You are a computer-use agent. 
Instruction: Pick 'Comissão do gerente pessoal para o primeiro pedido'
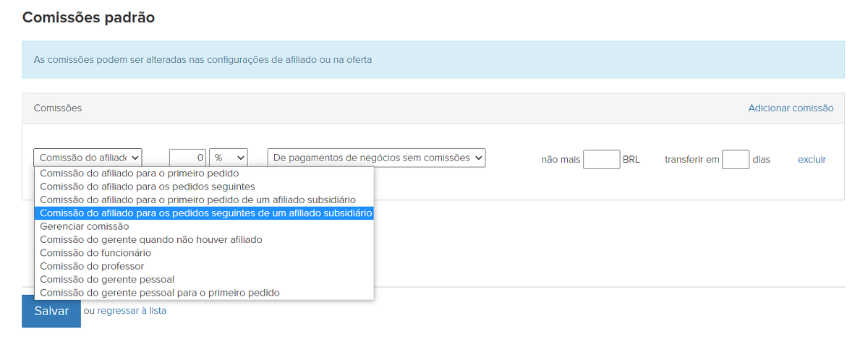(159, 293)
